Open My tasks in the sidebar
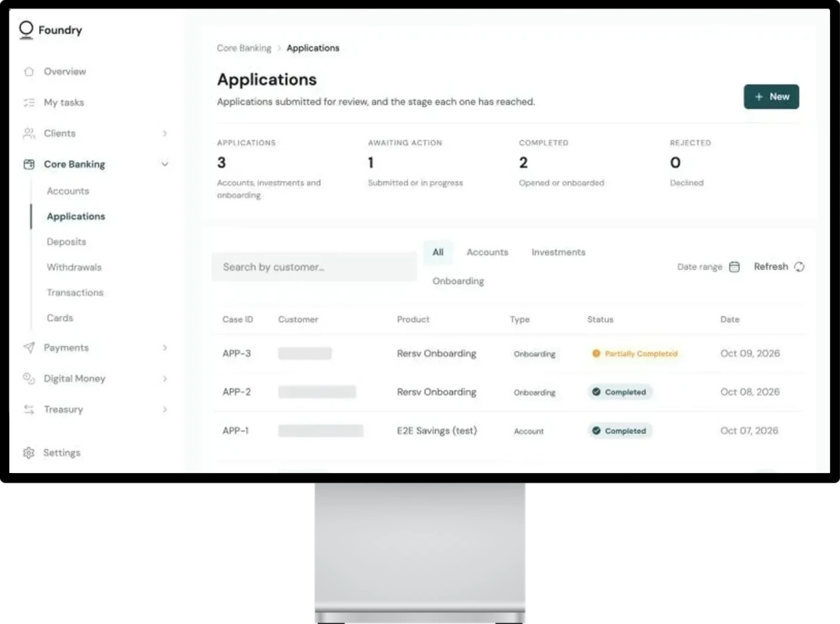Viewport: 840px width, 624px height. (64, 102)
